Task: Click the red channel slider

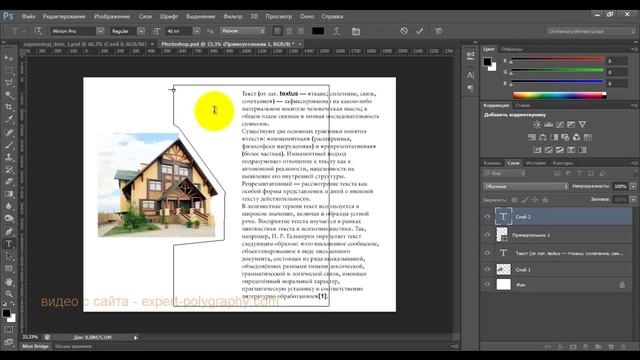Action: (x=557, y=60)
